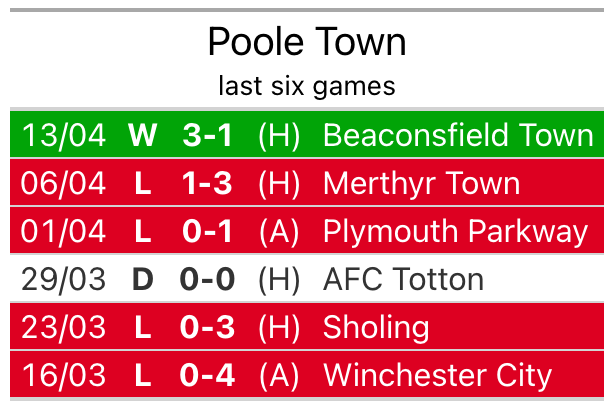Click the D result letter
The image size is (614, 408).
(x=143, y=279)
